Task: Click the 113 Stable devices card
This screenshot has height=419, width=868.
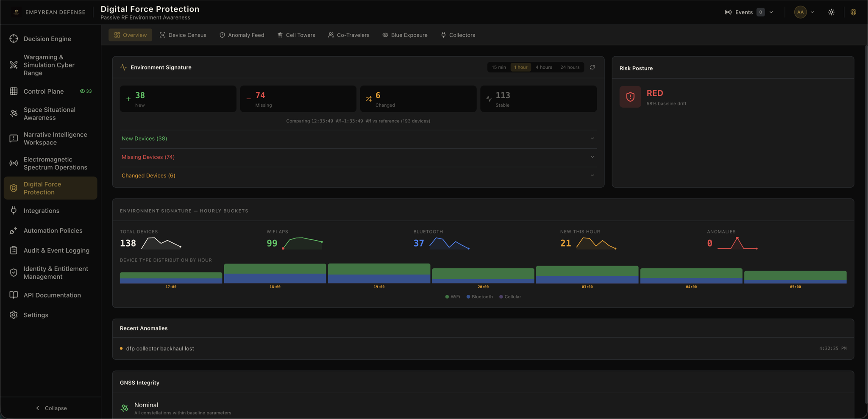Action: point(538,99)
